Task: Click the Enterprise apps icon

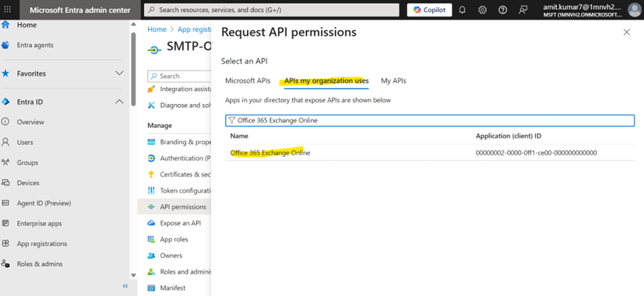Action: [x=5, y=223]
